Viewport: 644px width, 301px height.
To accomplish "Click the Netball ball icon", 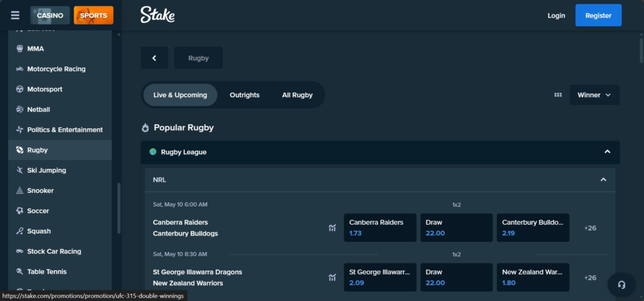I will [19, 110].
